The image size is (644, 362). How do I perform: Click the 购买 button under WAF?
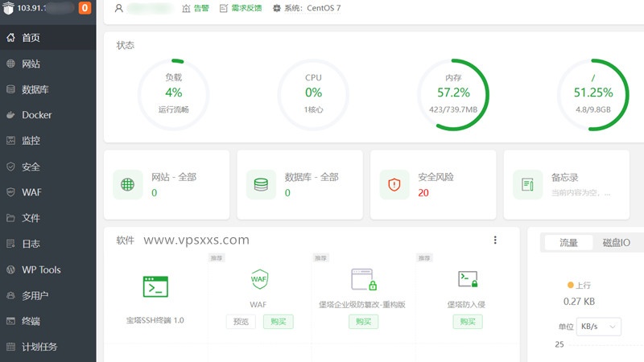(278, 322)
